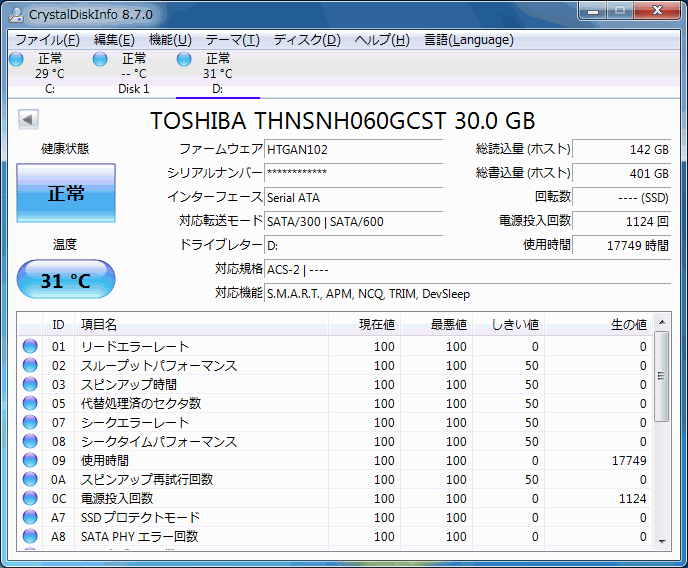Click status orb of row 02 スループットパフォーマンス
688x568 pixels.
point(30,365)
